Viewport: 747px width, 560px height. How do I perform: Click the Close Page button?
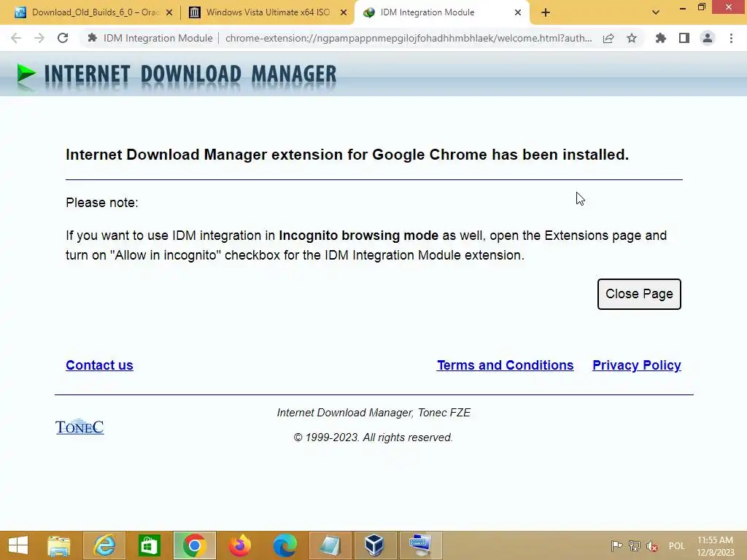[x=639, y=294]
